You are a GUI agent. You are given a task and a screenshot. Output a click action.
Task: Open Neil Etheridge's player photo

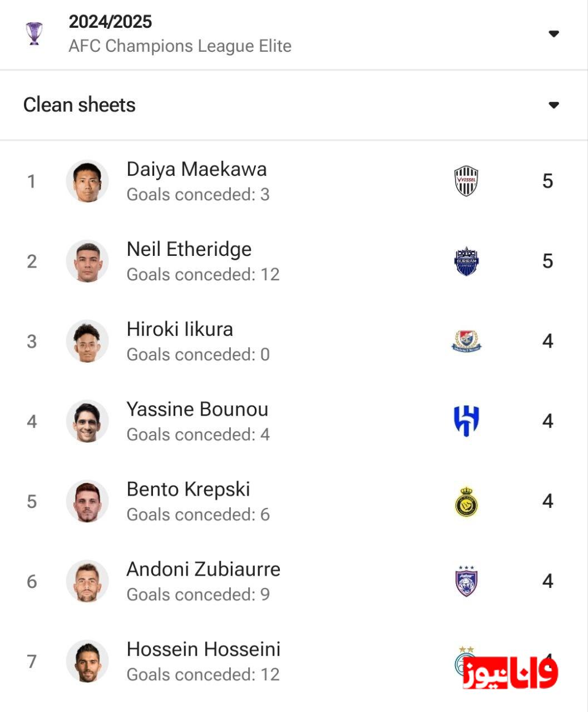pos(87,261)
